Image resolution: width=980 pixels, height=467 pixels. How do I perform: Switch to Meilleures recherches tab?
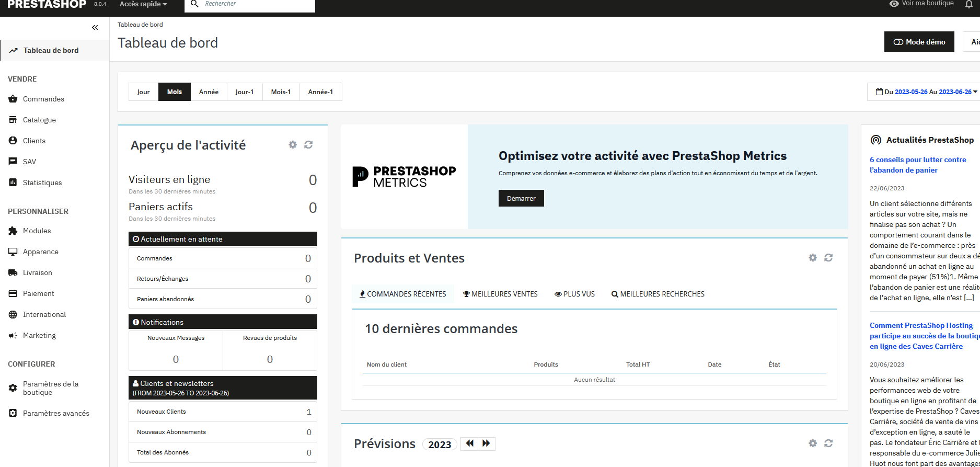click(x=658, y=294)
